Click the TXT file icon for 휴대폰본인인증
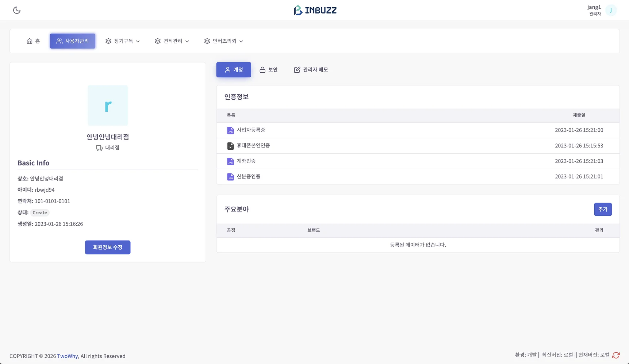Viewport: 629px width, 364px height. point(230,146)
